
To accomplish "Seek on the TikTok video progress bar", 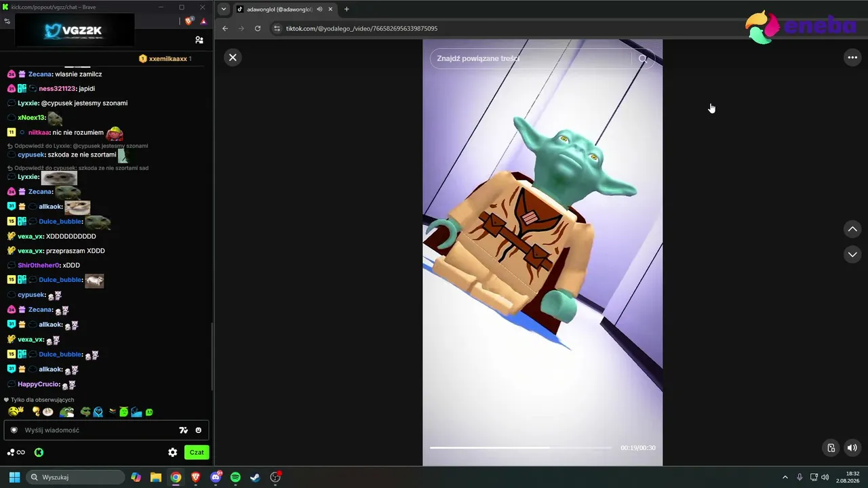I will point(520,447).
